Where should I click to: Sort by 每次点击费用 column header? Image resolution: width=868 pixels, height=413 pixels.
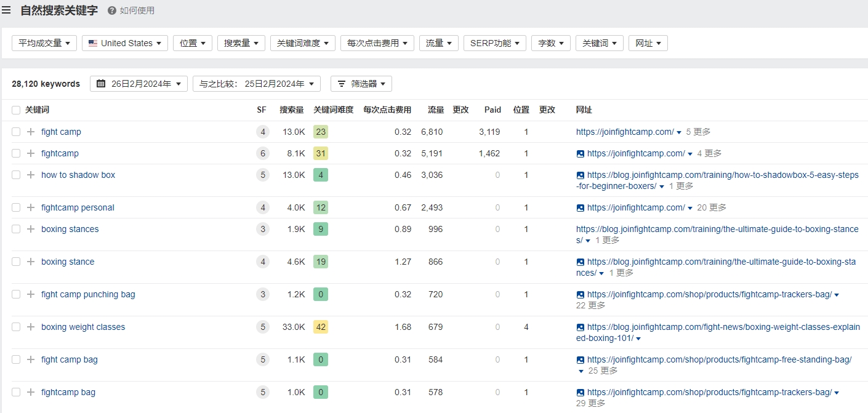[387, 110]
